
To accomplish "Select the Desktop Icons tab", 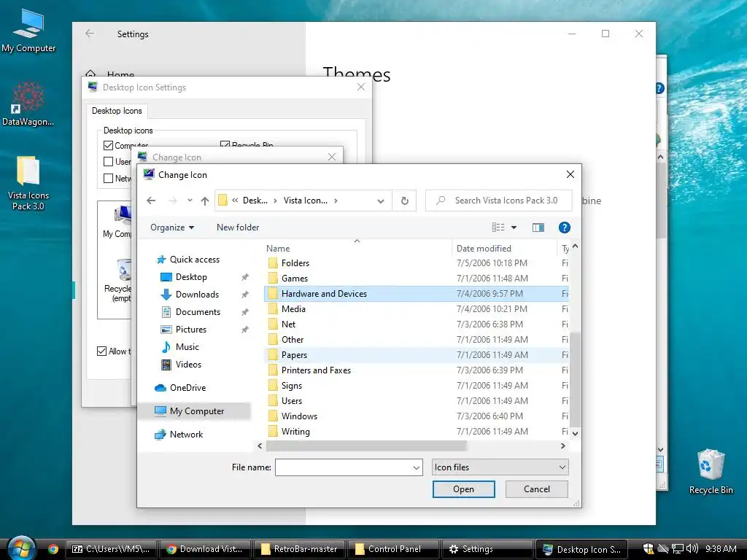I will 117,111.
